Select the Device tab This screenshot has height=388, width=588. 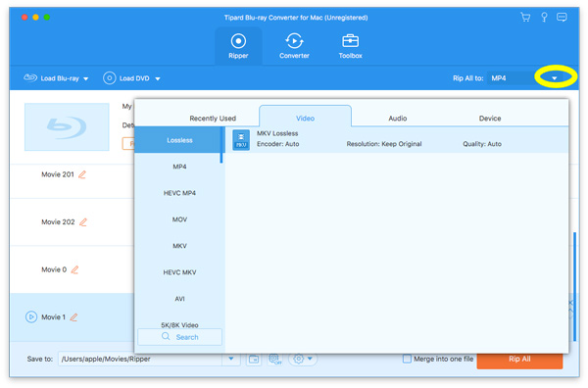490,119
